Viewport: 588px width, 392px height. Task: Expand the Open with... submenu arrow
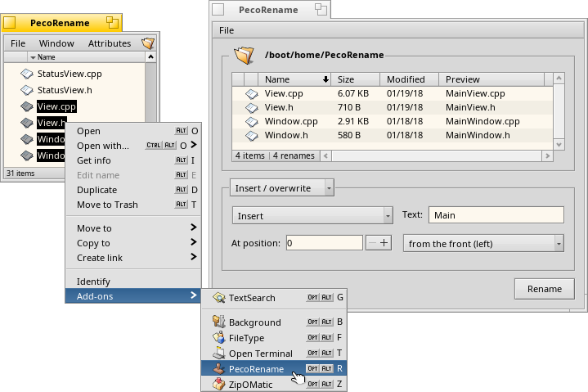click(x=194, y=145)
